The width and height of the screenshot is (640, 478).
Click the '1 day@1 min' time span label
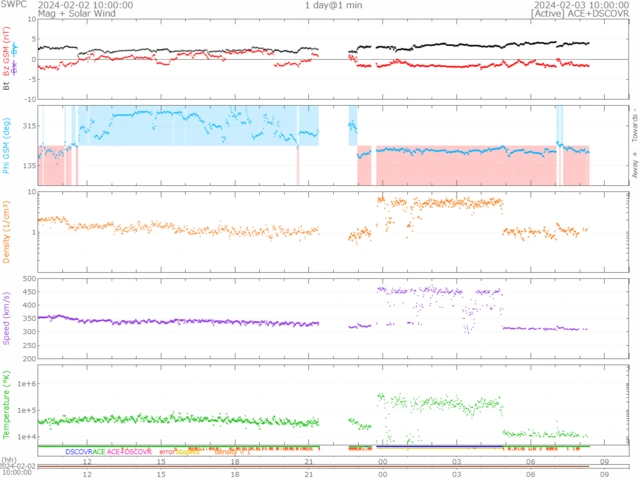[335, 5]
